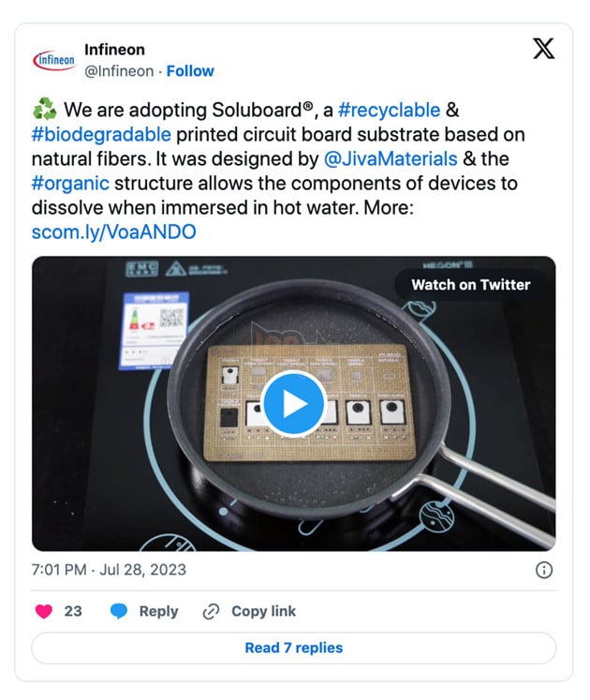590x700 pixels.
Task: Click the reply speech bubble icon
Action: pos(119,611)
